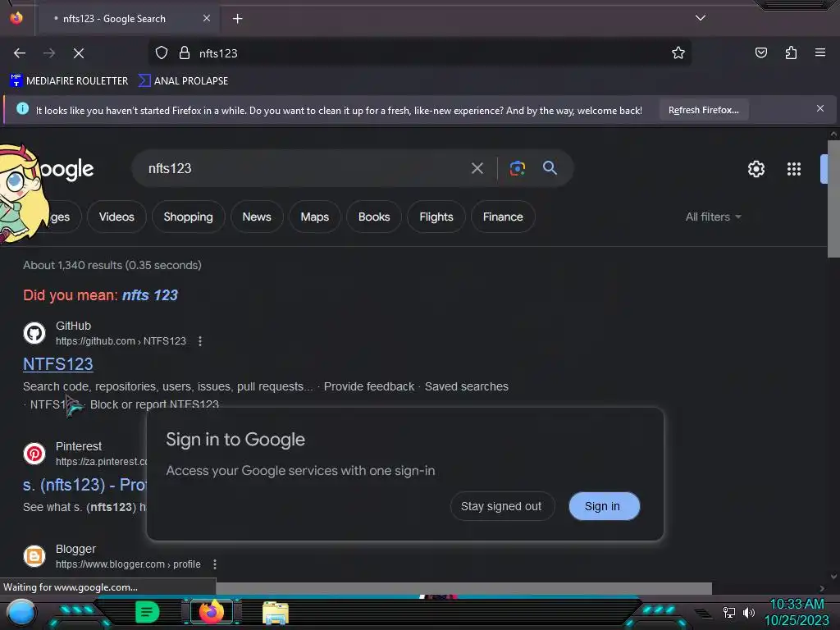Open File Explorer from taskbar

tap(276, 613)
